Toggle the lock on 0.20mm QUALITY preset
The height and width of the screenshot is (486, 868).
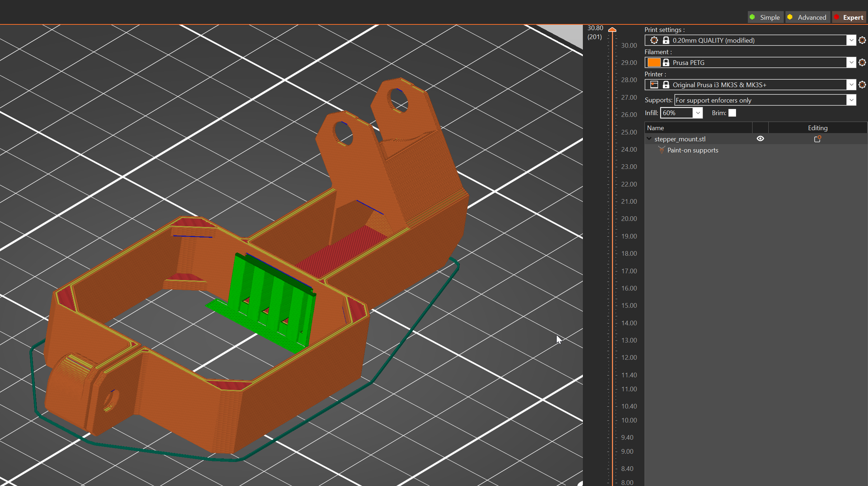pyautogui.click(x=666, y=40)
